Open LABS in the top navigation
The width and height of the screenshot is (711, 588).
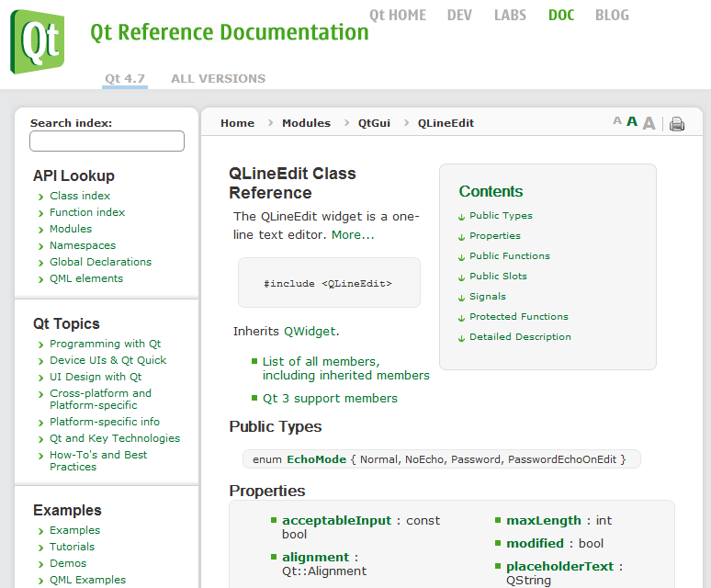pos(510,16)
